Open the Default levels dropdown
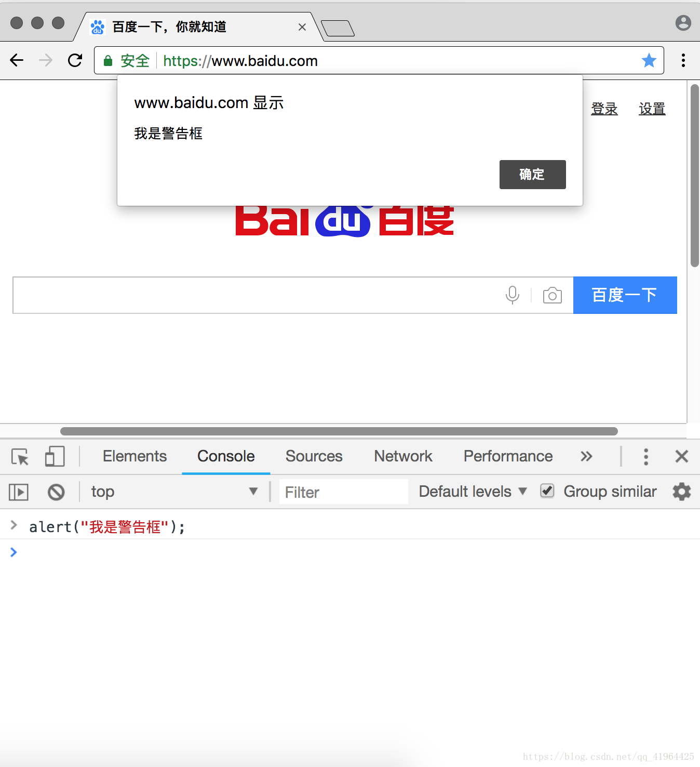The height and width of the screenshot is (767, 700). (473, 492)
